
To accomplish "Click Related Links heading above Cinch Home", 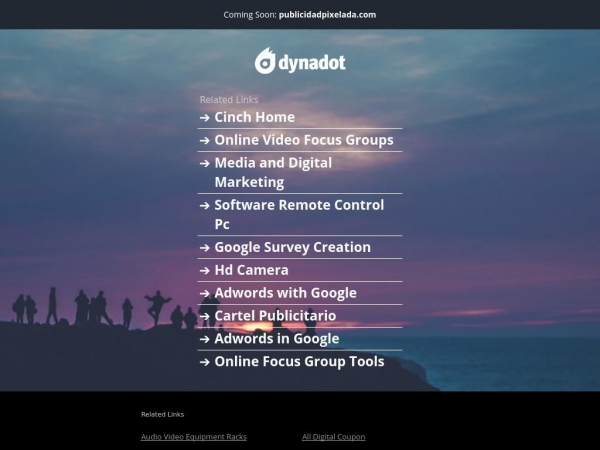I will point(229,100).
